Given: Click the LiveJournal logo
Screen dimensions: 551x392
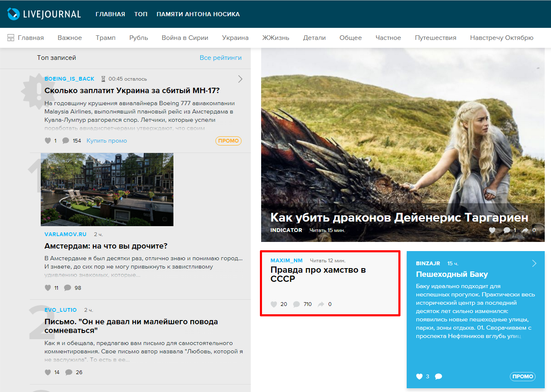Looking at the screenshot, I should [x=44, y=14].
